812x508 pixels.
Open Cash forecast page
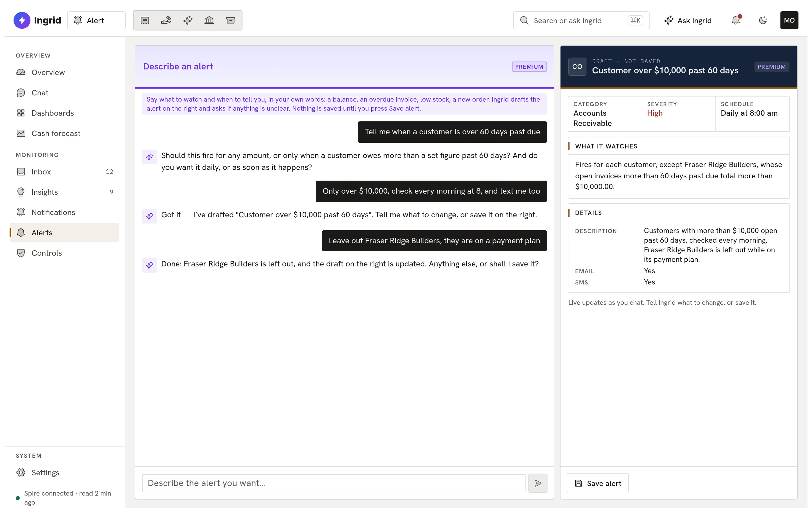[x=64, y=133]
